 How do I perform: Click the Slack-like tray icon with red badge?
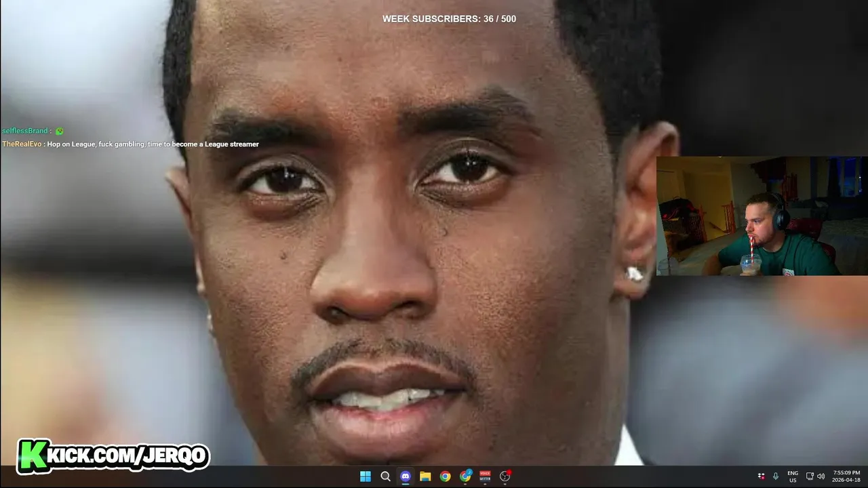[762, 476]
